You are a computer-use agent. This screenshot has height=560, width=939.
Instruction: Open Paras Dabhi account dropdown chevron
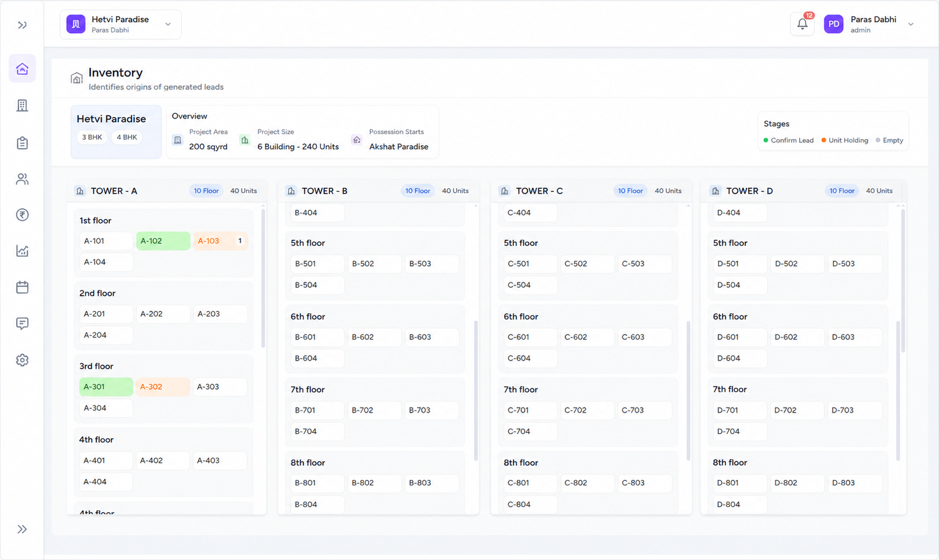[x=911, y=24]
